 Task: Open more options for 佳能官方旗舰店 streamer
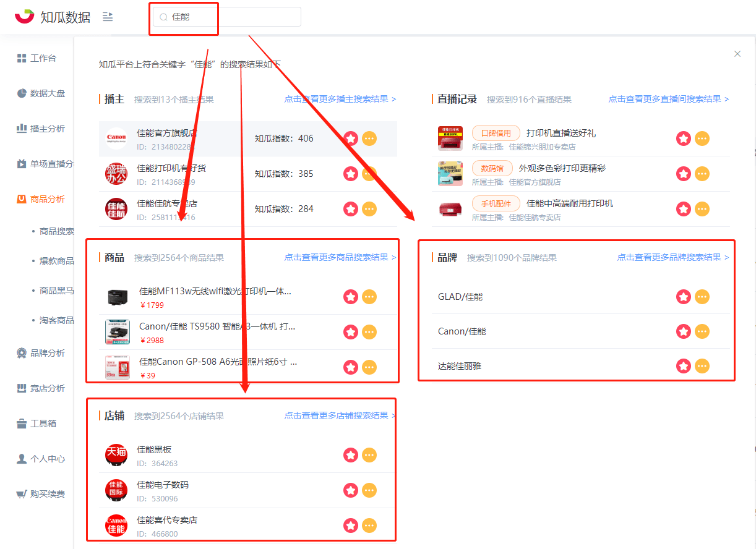(x=369, y=138)
